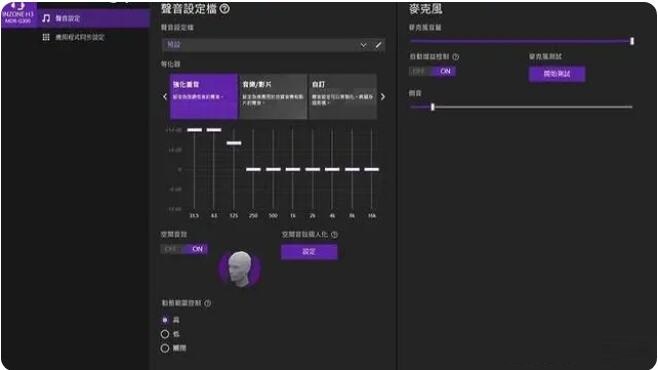Image resolution: width=658 pixels, height=370 pixels.
Task: Show previous equalizer presets with left chevron
Action: [165, 97]
